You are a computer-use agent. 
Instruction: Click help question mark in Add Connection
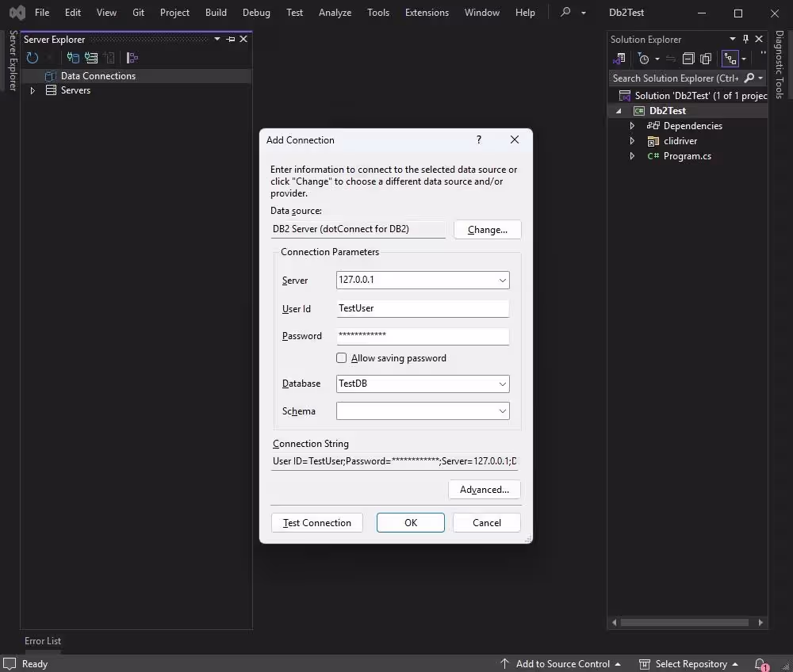[x=479, y=140]
